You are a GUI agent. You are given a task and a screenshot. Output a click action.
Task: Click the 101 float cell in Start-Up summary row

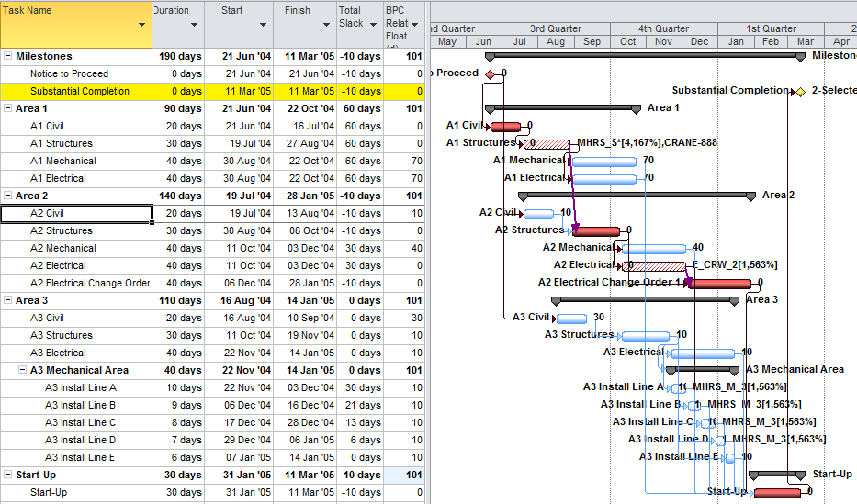pyautogui.click(x=404, y=476)
